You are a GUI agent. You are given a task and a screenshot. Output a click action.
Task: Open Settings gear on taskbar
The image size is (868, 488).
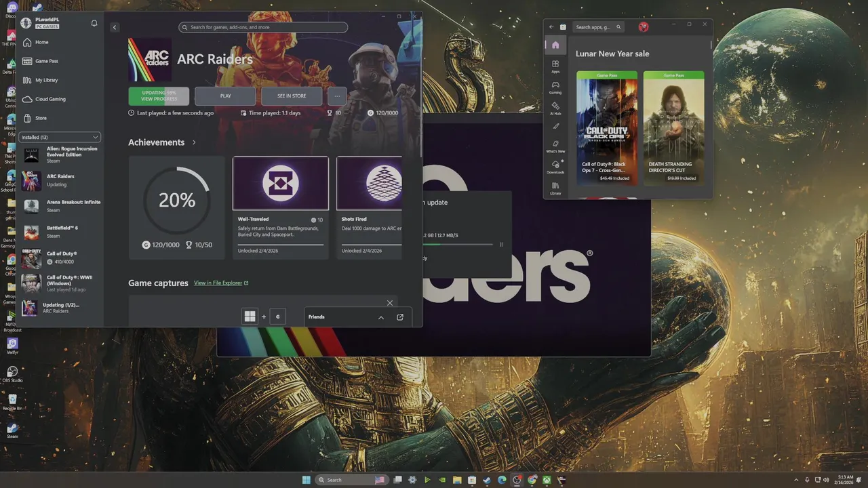(412, 480)
